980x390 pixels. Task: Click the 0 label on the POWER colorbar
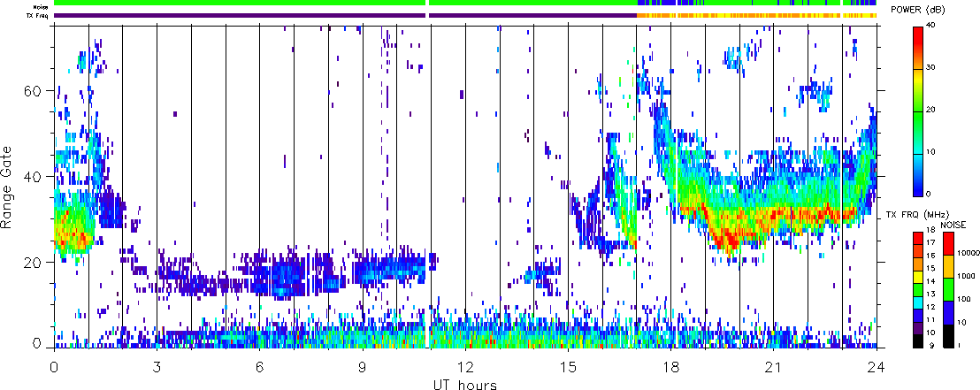pos(928,195)
